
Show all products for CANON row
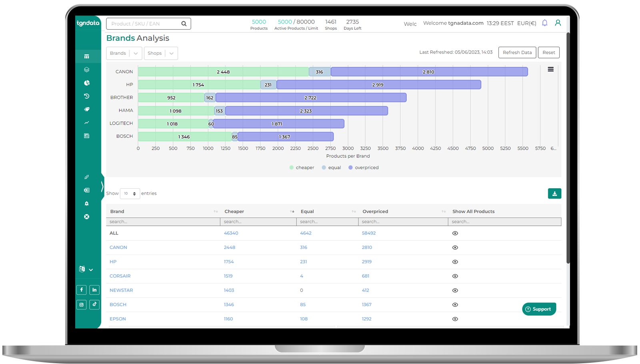455,248
